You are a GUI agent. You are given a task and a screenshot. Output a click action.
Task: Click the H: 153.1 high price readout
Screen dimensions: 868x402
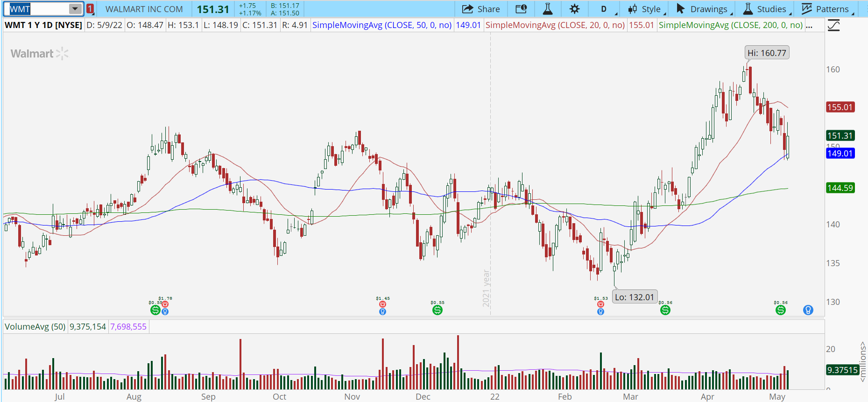[x=183, y=25]
